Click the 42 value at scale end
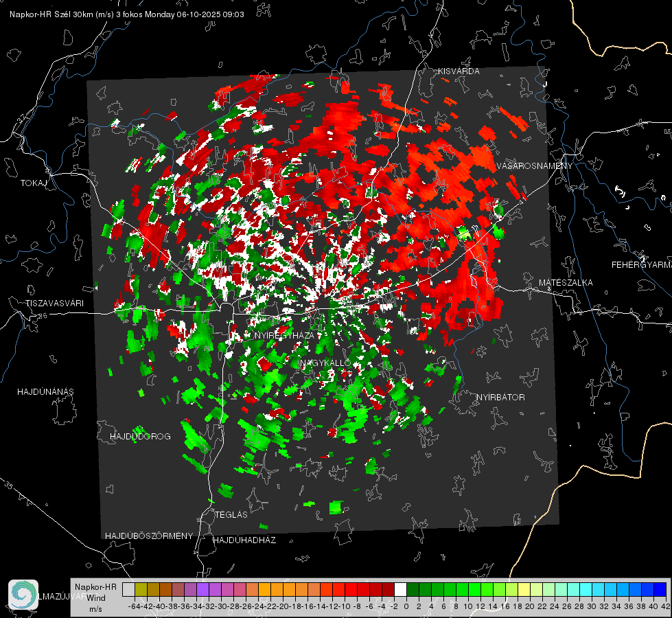The width and height of the screenshot is (672, 618). (666, 606)
